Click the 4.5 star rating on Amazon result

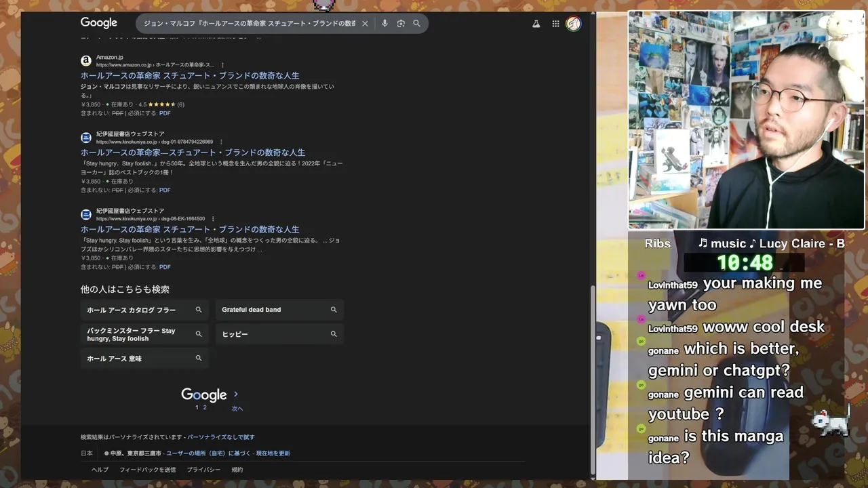pos(161,104)
